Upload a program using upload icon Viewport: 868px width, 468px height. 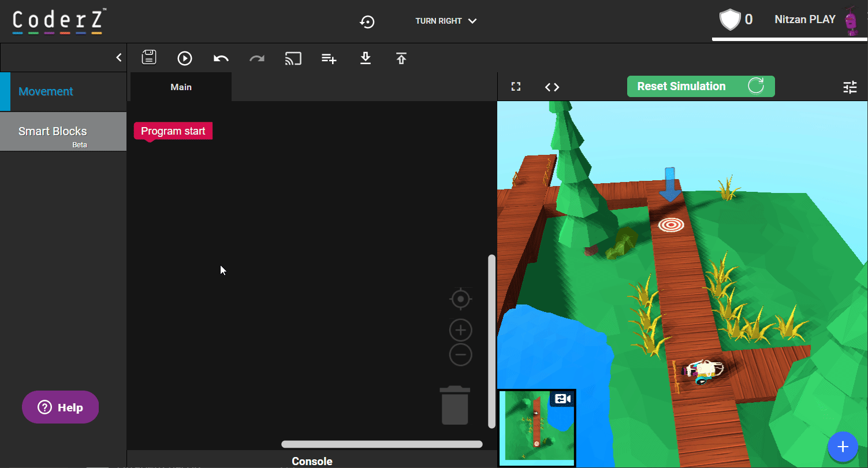(x=401, y=58)
